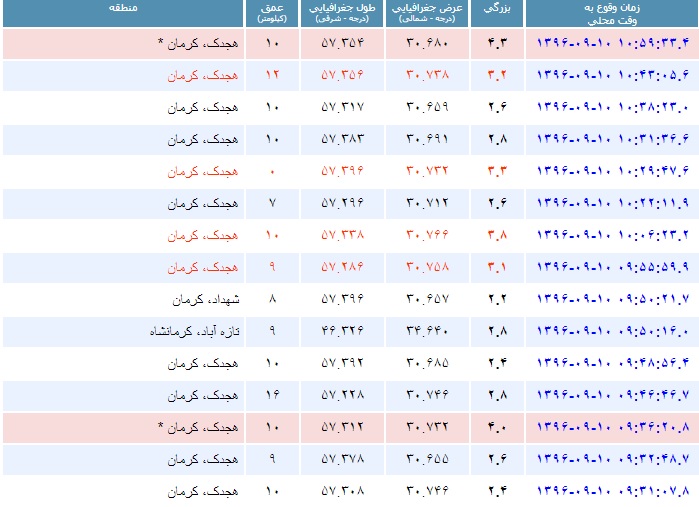Click latitude value ۳۰.۶۵۵
This screenshot has height=507, width=699.
click(427, 459)
